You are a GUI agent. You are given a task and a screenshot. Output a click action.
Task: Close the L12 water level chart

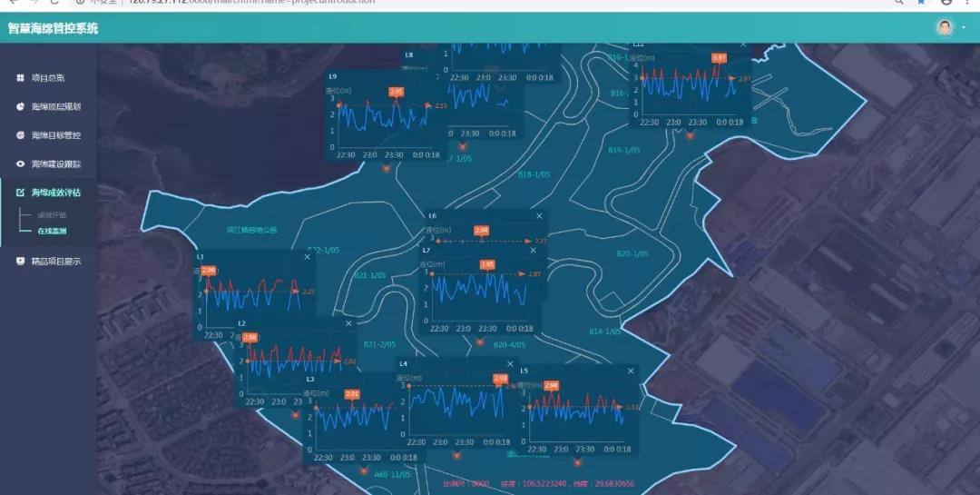pyautogui.click(x=743, y=45)
